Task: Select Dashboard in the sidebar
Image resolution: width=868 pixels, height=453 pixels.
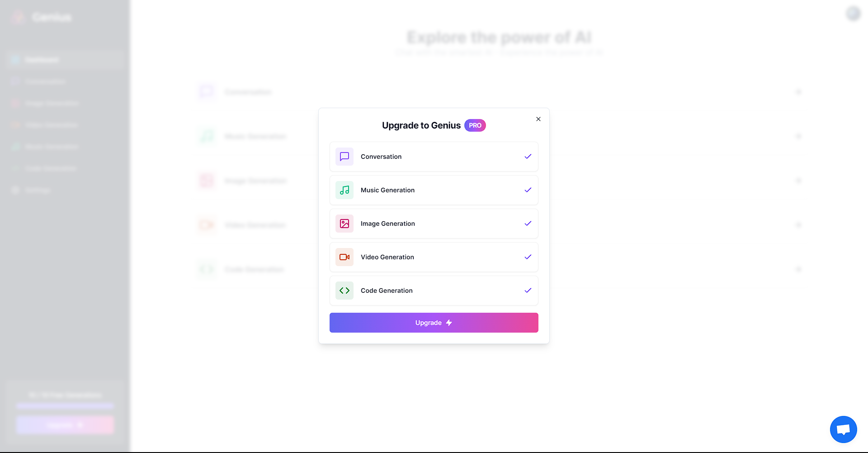Action: coord(65,59)
